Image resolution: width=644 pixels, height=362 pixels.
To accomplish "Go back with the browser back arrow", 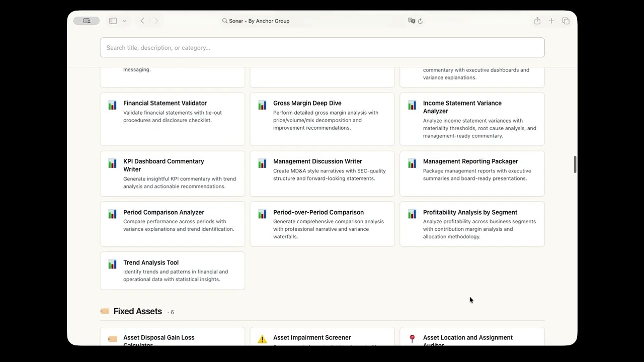I will tap(142, 21).
